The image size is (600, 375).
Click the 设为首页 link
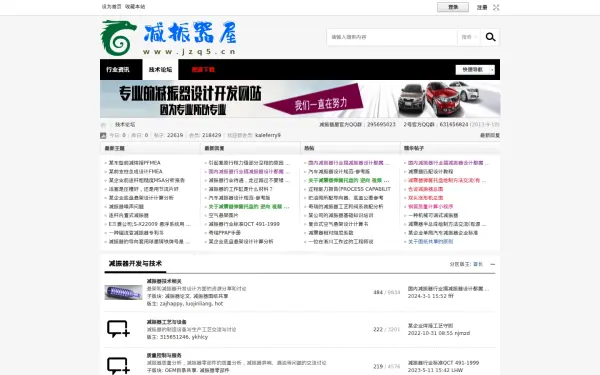coord(111,7)
